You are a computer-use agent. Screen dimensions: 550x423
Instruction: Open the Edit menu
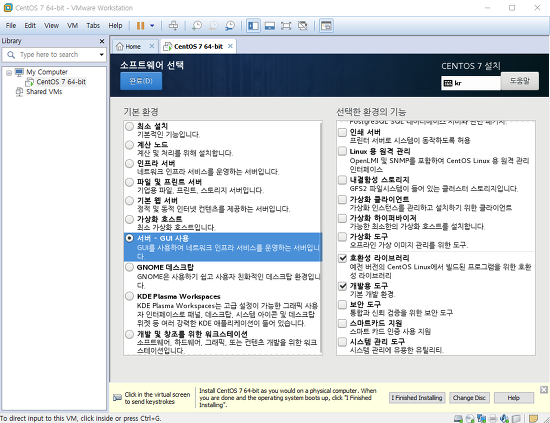pyautogui.click(x=30, y=26)
